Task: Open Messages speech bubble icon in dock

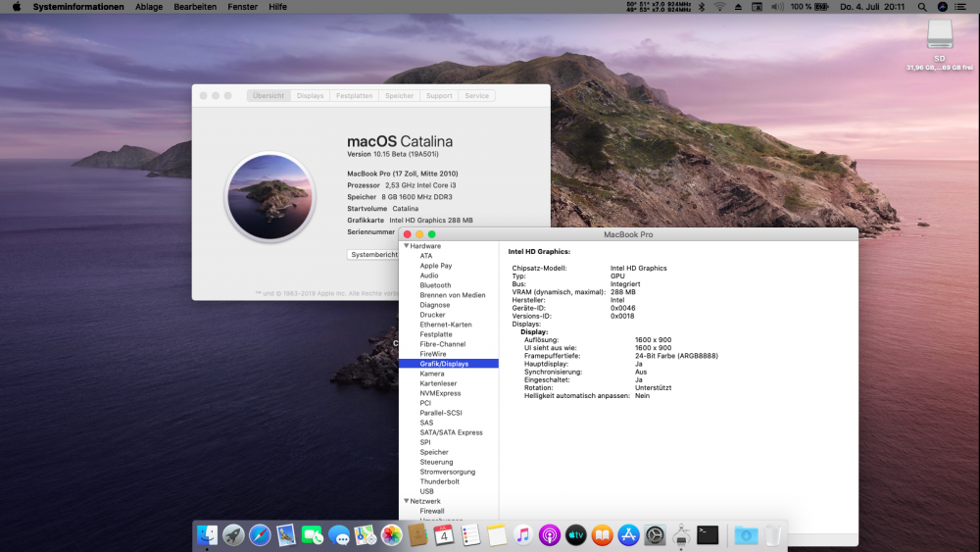Action: [x=339, y=535]
